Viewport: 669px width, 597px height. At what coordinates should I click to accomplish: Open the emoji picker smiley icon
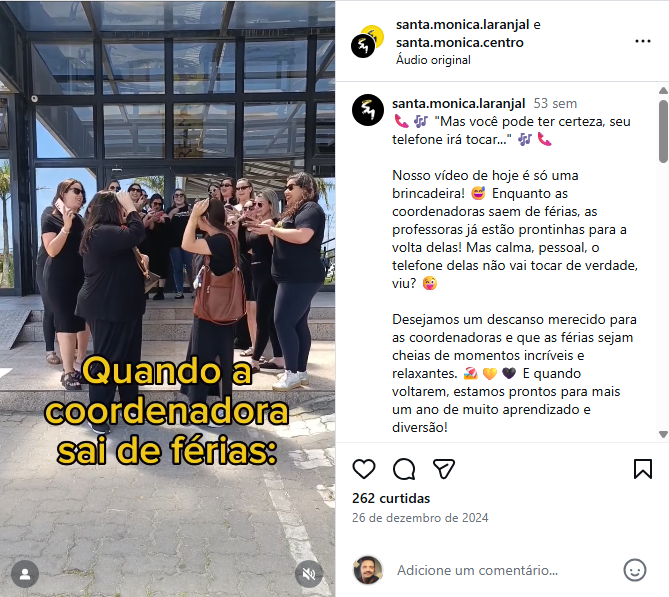(x=635, y=570)
